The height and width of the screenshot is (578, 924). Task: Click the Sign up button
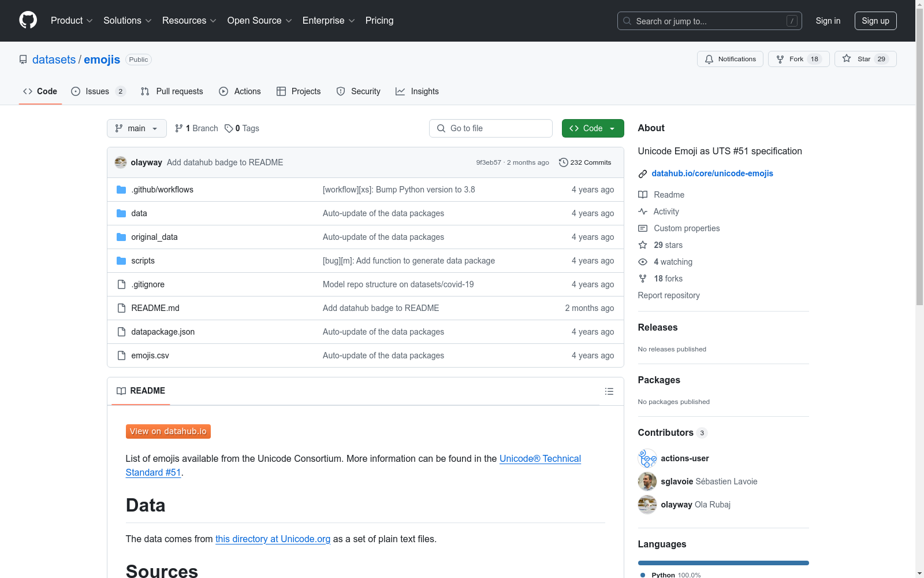(875, 21)
